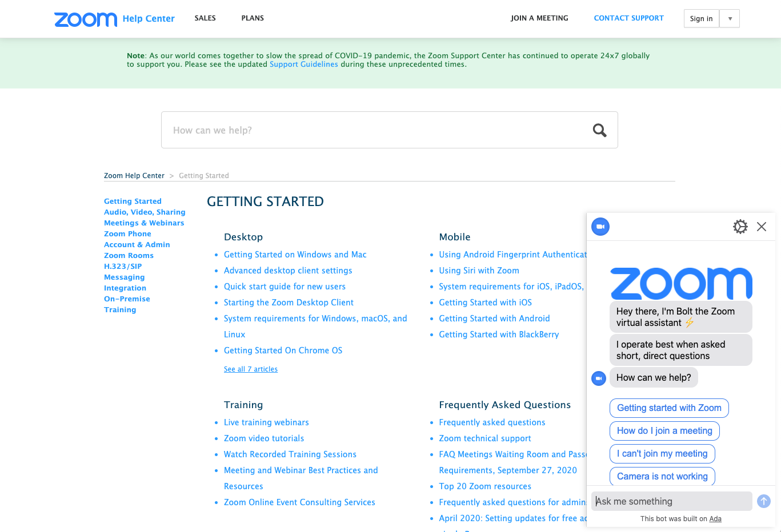Click CONTACT SUPPORT
This screenshot has width=781, height=532.
pyautogui.click(x=628, y=18)
